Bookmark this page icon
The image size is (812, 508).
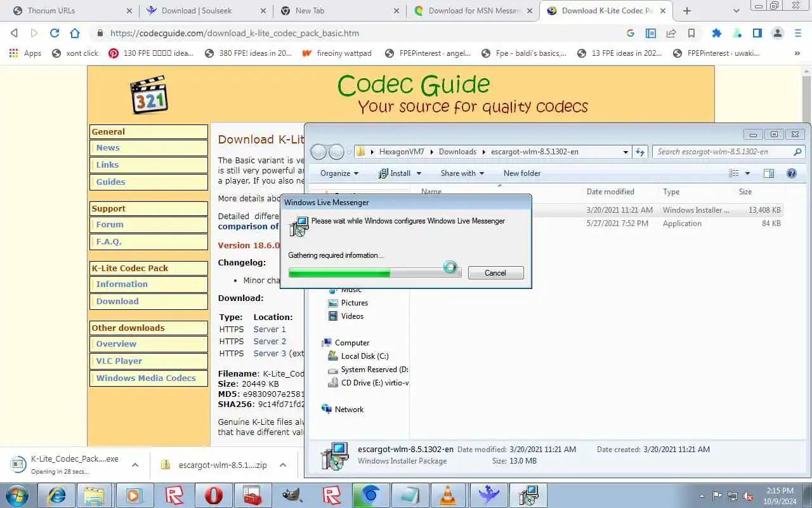pyautogui.click(x=691, y=33)
